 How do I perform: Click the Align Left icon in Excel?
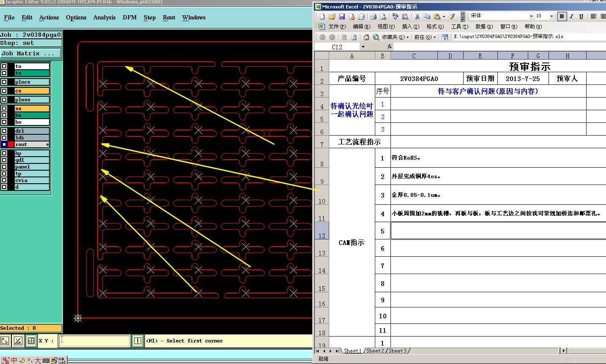[x=593, y=16]
